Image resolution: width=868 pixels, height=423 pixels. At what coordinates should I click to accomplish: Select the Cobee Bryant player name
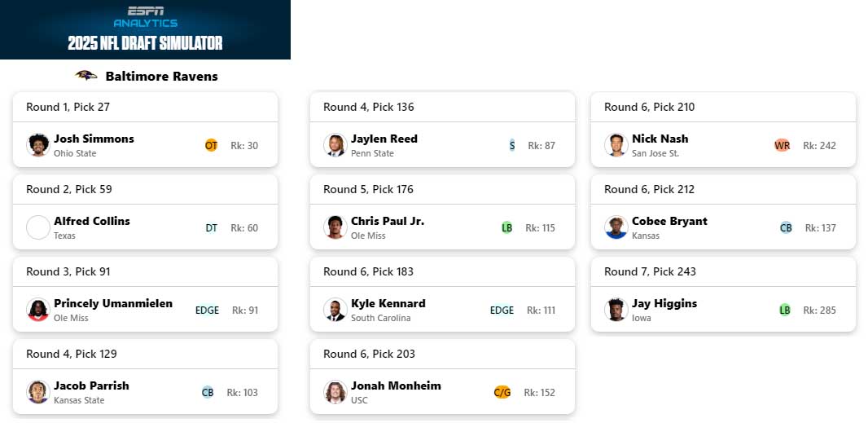670,221
